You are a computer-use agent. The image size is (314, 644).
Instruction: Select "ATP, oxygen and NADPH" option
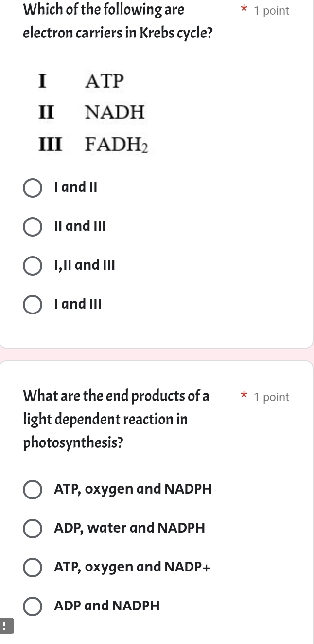[33, 490]
